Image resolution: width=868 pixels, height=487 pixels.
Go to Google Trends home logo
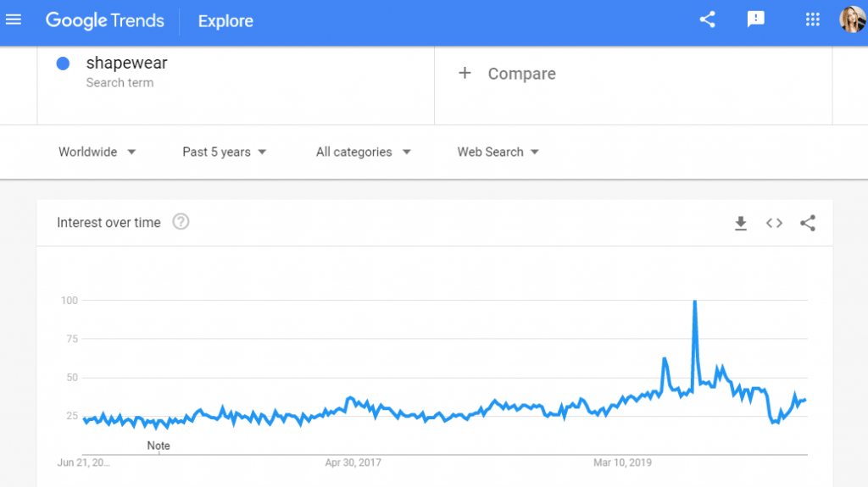click(104, 20)
